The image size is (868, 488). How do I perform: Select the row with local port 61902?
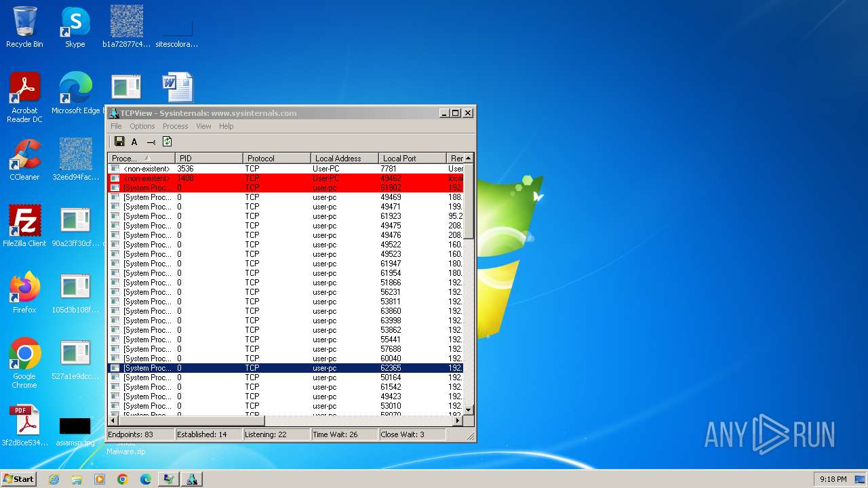(x=285, y=188)
